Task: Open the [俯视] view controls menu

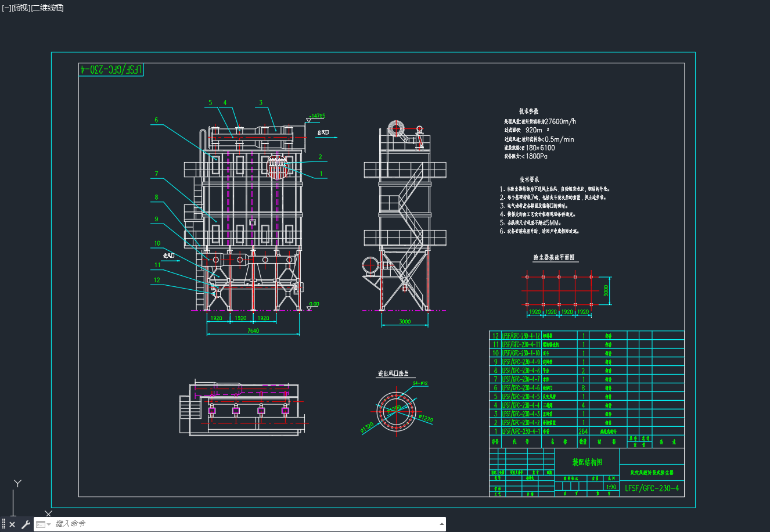Action: click(20, 8)
